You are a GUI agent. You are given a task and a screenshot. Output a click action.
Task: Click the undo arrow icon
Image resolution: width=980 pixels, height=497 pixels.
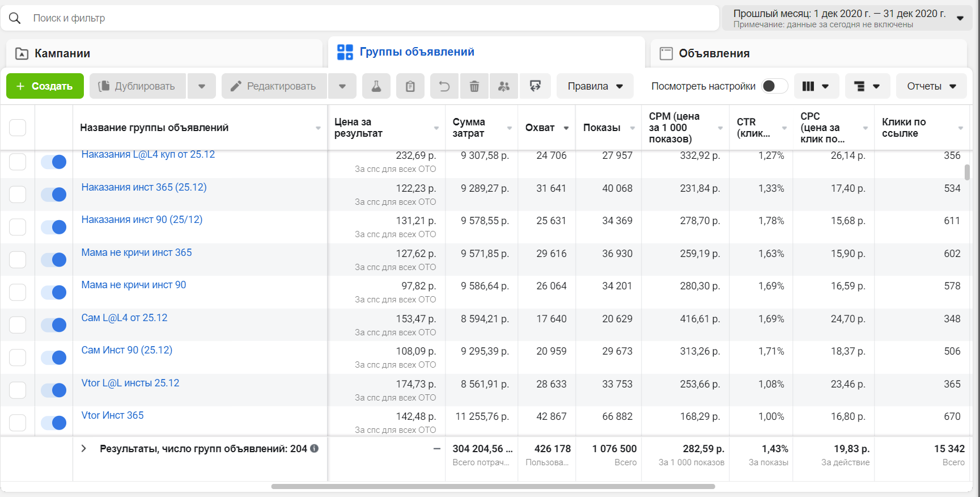(x=444, y=86)
